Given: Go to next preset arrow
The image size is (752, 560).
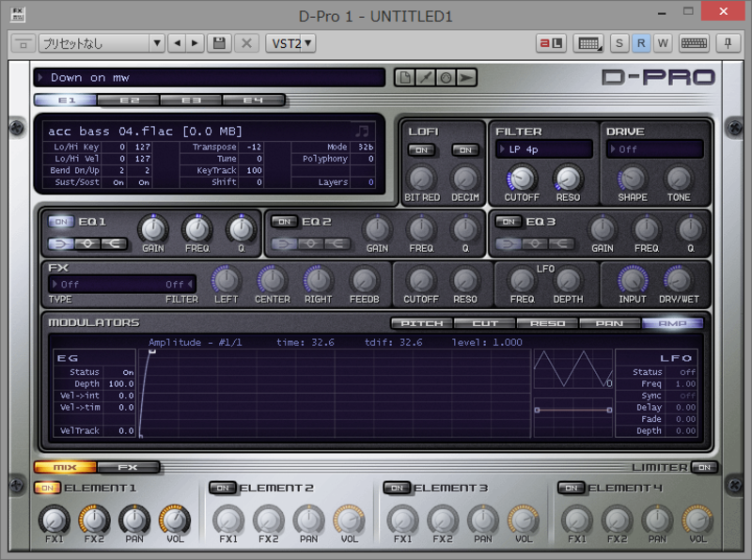Looking at the screenshot, I should pyautogui.click(x=196, y=43).
